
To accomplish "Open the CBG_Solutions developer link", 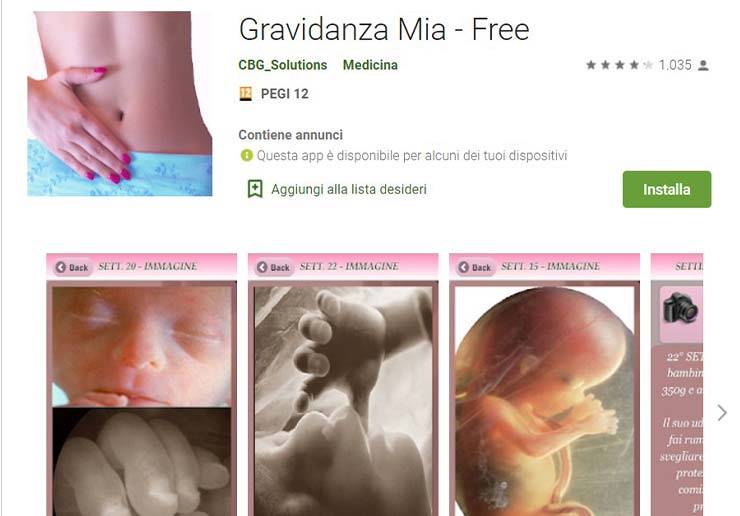I will point(282,65).
